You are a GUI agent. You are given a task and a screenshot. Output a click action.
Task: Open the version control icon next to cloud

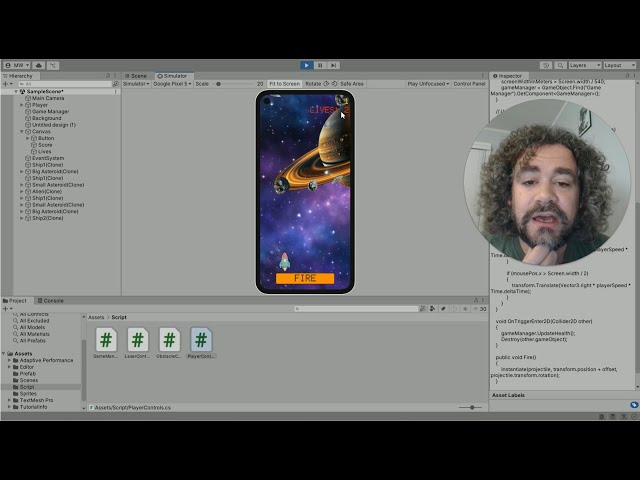click(53, 65)
